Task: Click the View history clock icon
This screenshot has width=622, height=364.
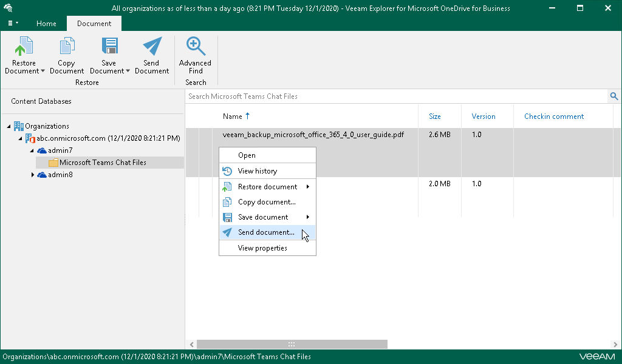Action: (x=227, y=171)
